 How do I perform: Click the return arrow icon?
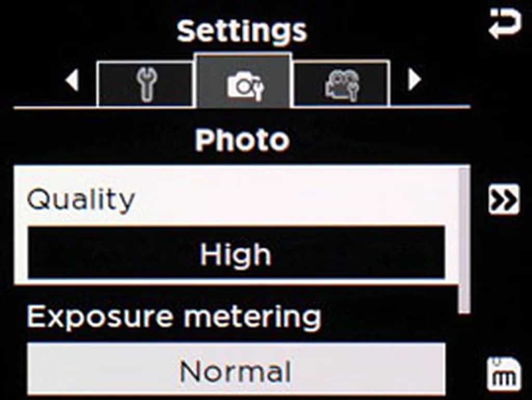[505, 23]
